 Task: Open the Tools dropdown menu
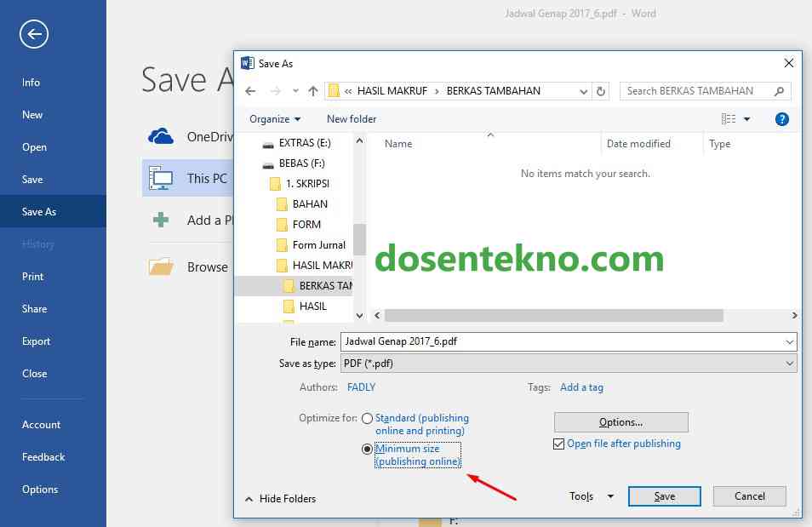click(x=592, y=496)
